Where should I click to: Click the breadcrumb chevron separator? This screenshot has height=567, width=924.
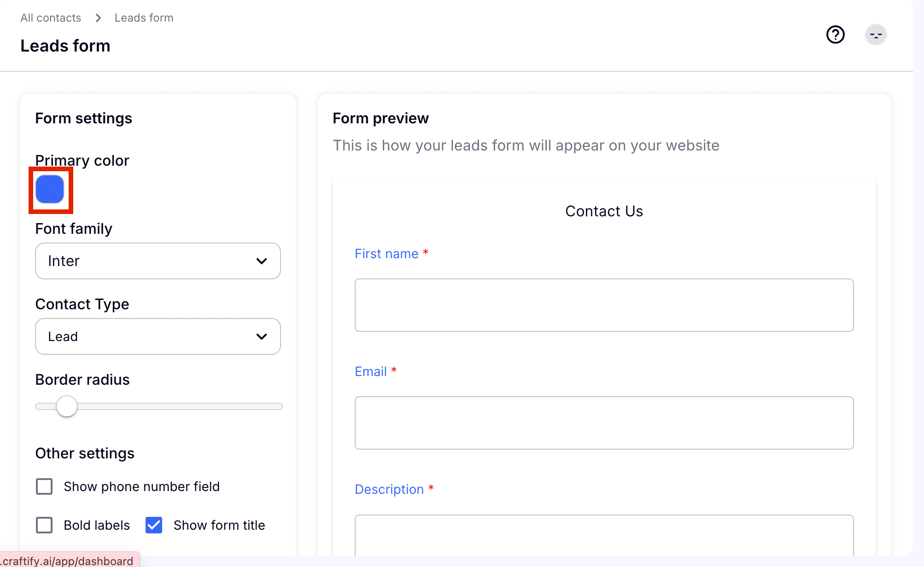point(98,18)
